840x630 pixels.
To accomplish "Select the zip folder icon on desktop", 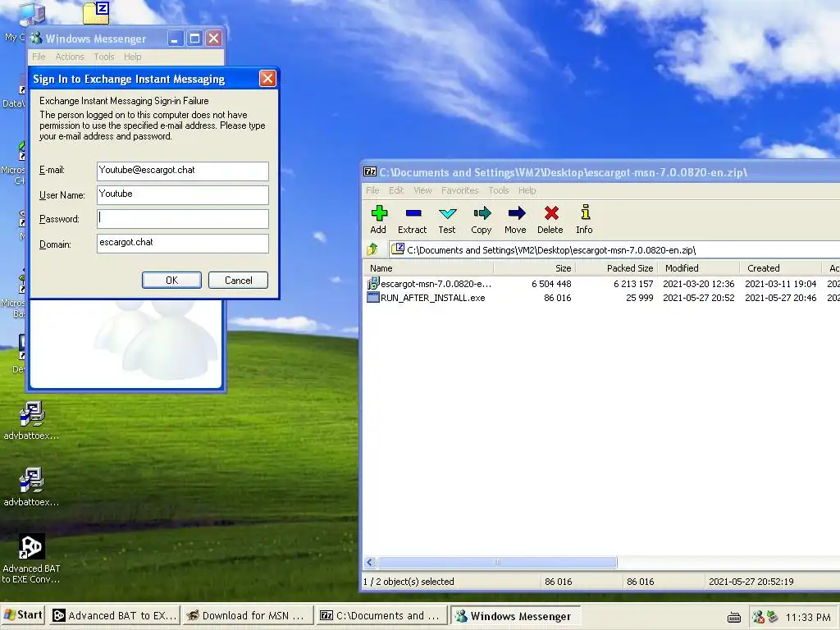I will tap(97, 13).
